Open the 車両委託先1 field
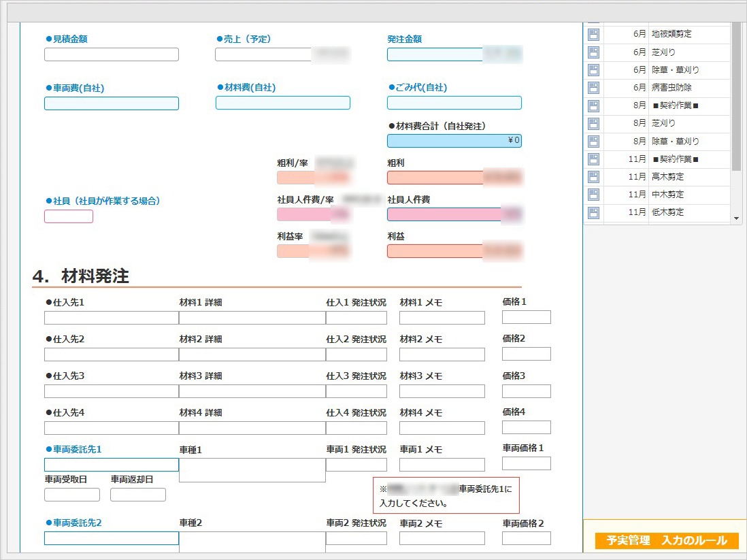747x560 pixels. pyautogui.click(x=112, y=465)
